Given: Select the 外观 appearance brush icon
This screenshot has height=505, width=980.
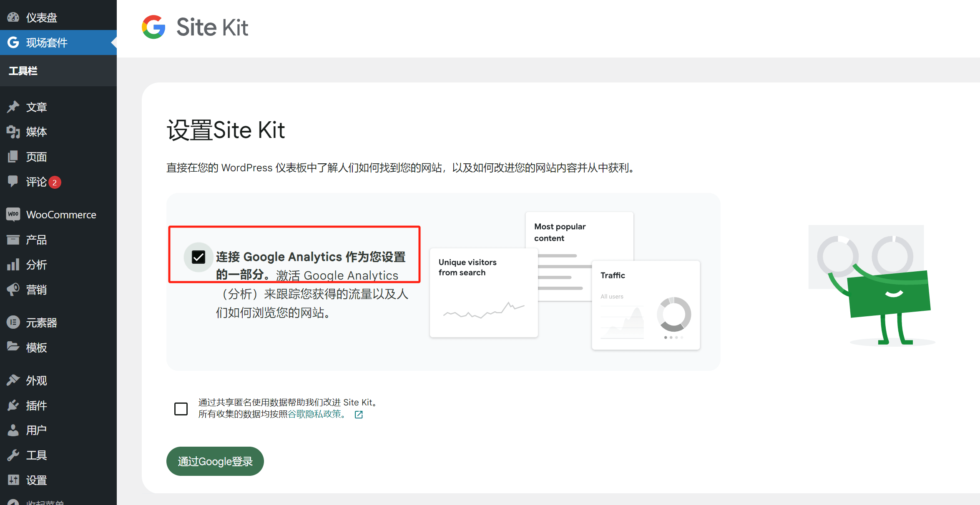Looking at the screenshot, I should point(14,380).
